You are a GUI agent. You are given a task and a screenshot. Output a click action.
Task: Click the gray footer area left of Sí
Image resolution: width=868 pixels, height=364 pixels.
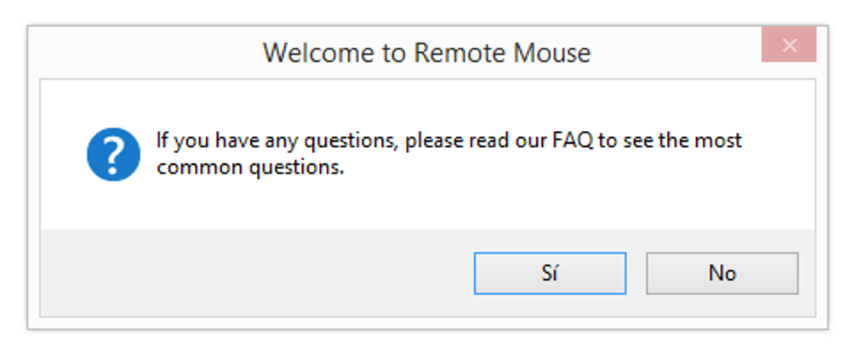pyautogui.click(x=254, y=273)
